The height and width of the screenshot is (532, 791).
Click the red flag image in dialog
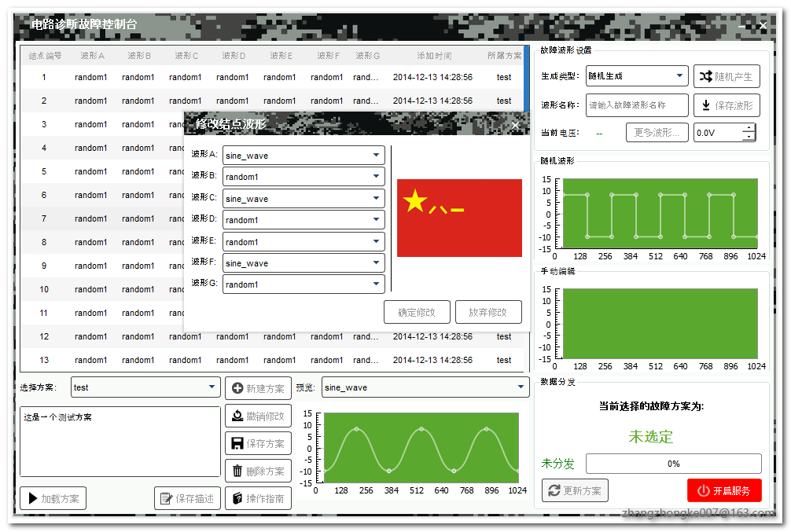point(459,218)
